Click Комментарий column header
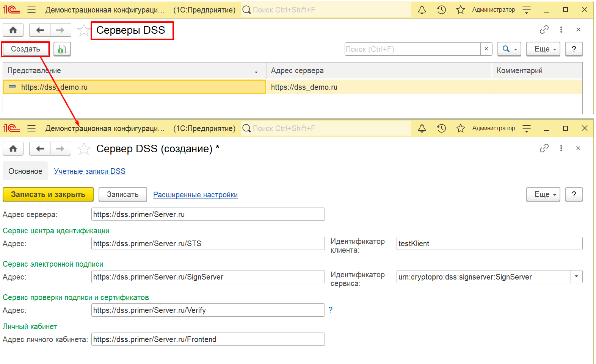This screenshot has width=596, height=364. 537,70
